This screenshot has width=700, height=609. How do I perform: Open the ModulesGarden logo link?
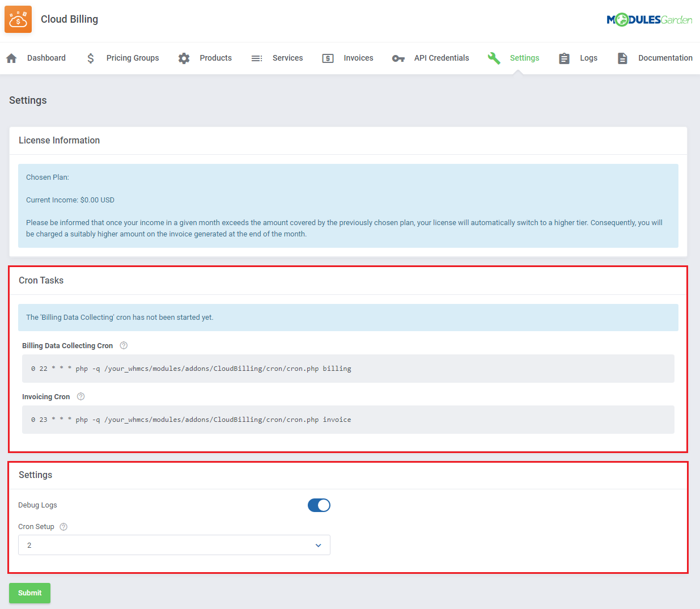pos(650,20)
